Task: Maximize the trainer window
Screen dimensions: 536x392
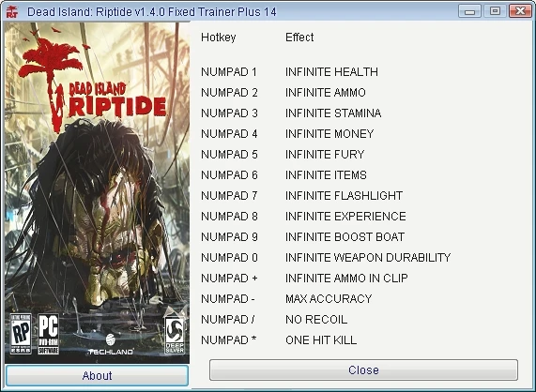Action: (x=495, y=11)
